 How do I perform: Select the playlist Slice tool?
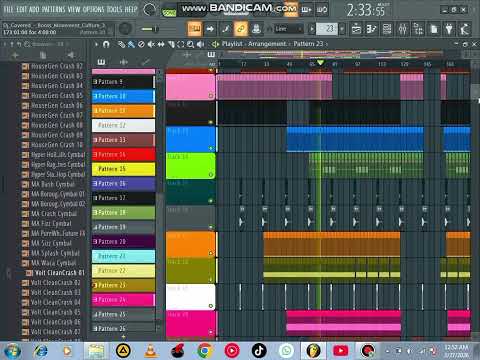coord(171,44)
